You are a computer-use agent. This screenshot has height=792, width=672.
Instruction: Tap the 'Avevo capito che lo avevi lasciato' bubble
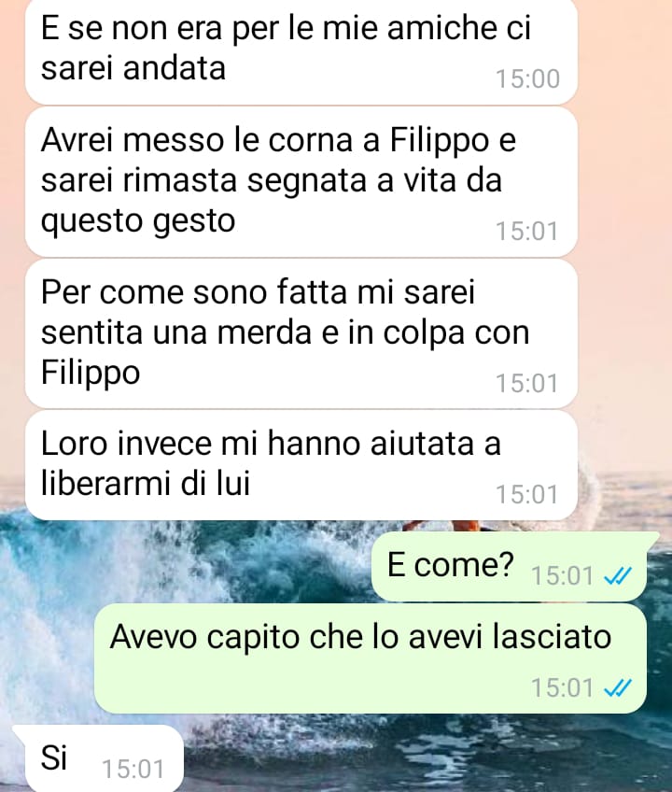click(x=371, y=658)
